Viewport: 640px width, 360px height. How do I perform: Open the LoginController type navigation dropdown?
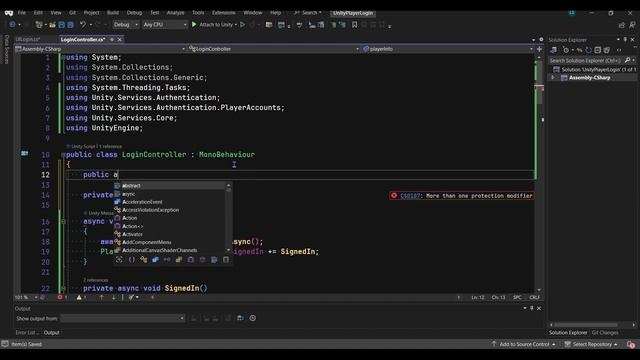(x=274, y=49)
